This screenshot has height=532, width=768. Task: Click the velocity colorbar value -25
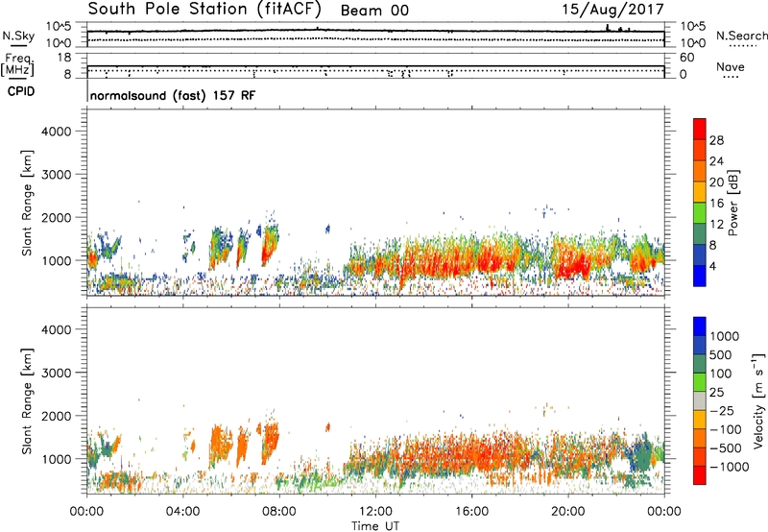tap(723, 410)
